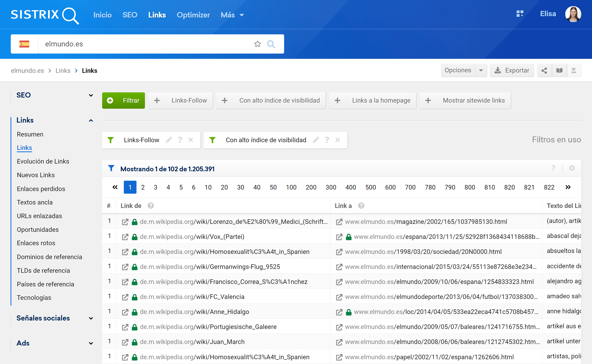Switch to the Optimizer top menu
This screenshot has width=592, height=364.
pos(193,15)
